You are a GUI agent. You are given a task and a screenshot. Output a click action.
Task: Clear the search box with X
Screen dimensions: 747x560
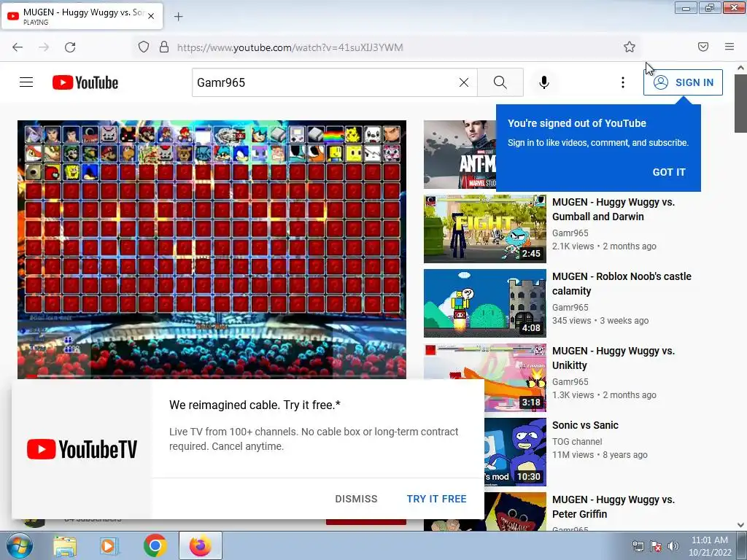463,82
